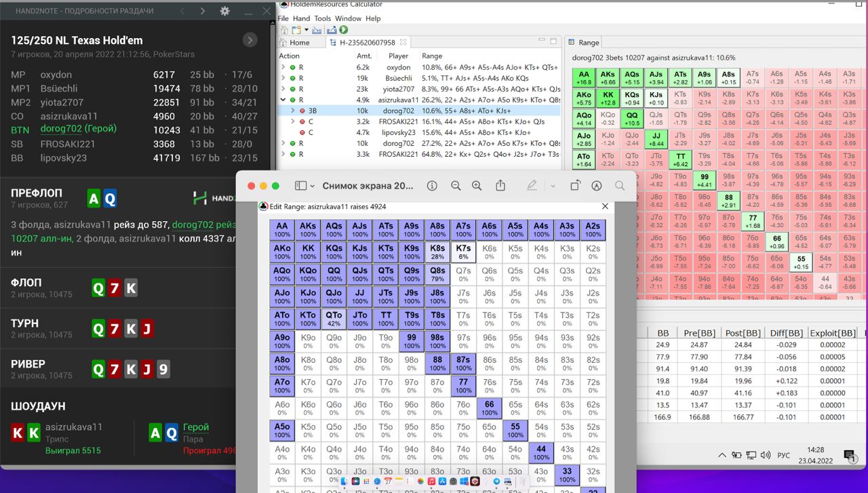Click volume icon in Windows tray
Screen dimensions: 868x493
coord(766,455)
